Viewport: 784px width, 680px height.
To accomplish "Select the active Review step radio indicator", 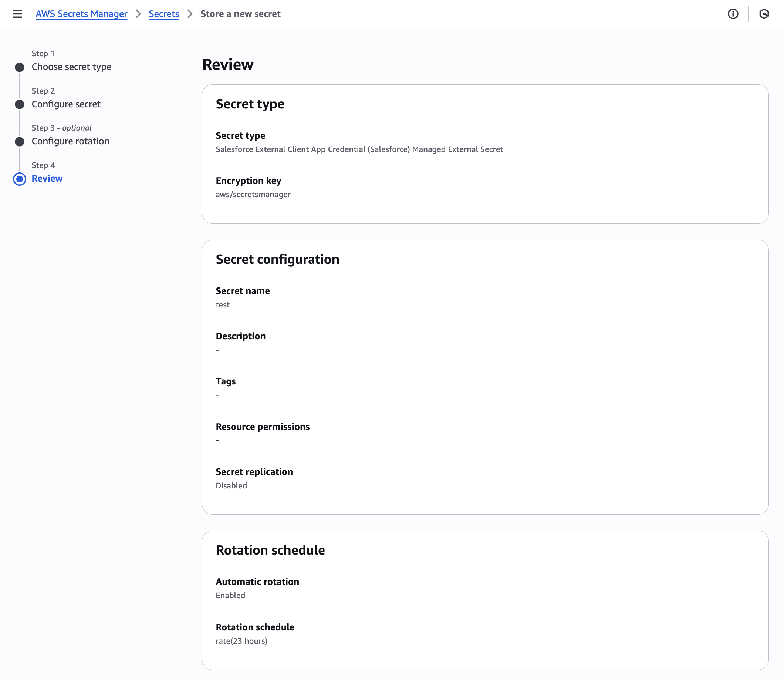I will click(x=20, y=179).
